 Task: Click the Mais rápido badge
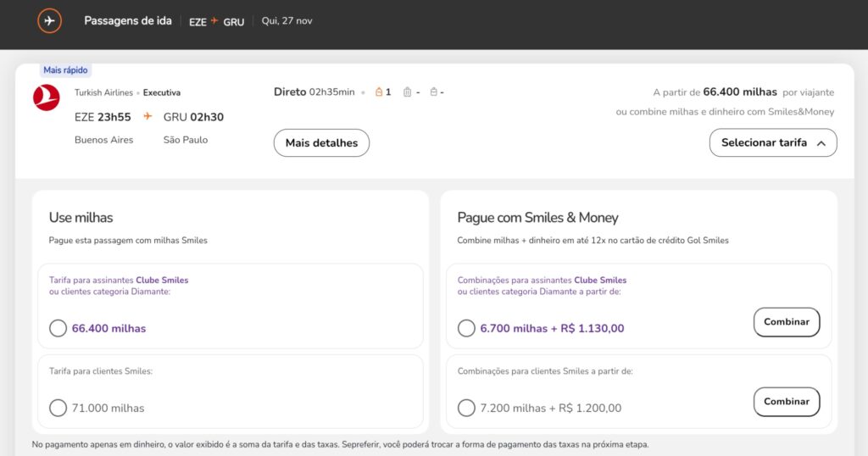(x=65, y=70)
